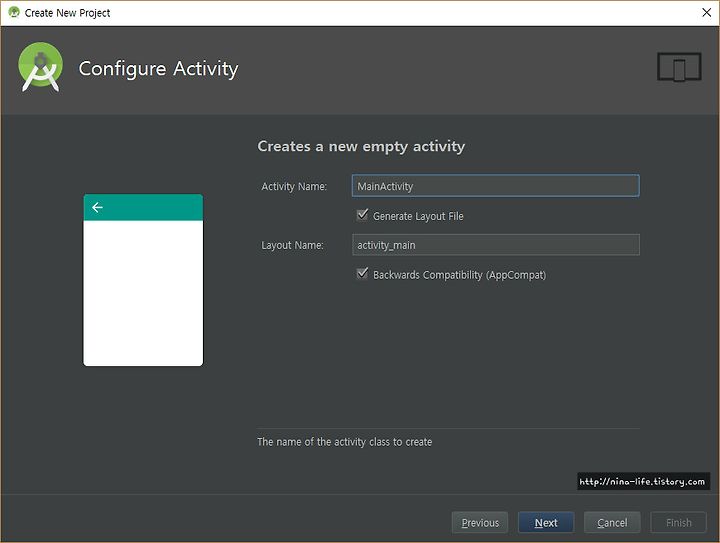This screenshot has height=543, width=720.
Task: Click the teal app bar in preview
Action: (143, 207)
